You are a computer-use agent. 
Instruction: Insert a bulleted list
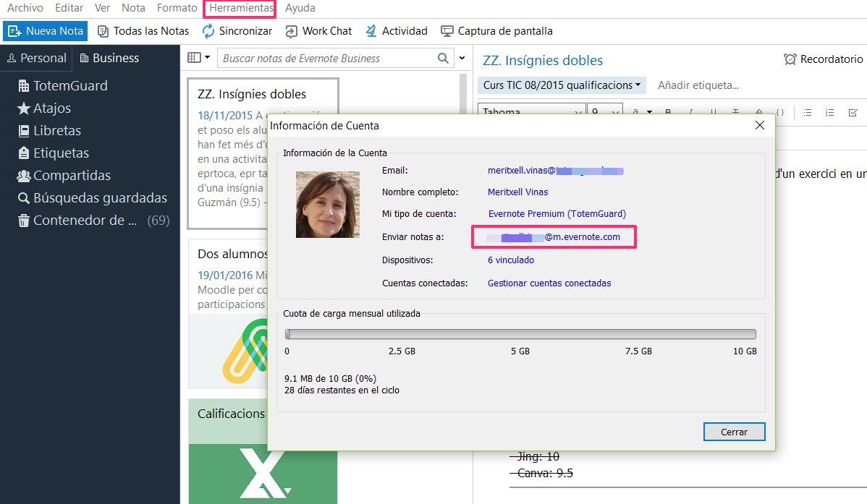[808, 112]
